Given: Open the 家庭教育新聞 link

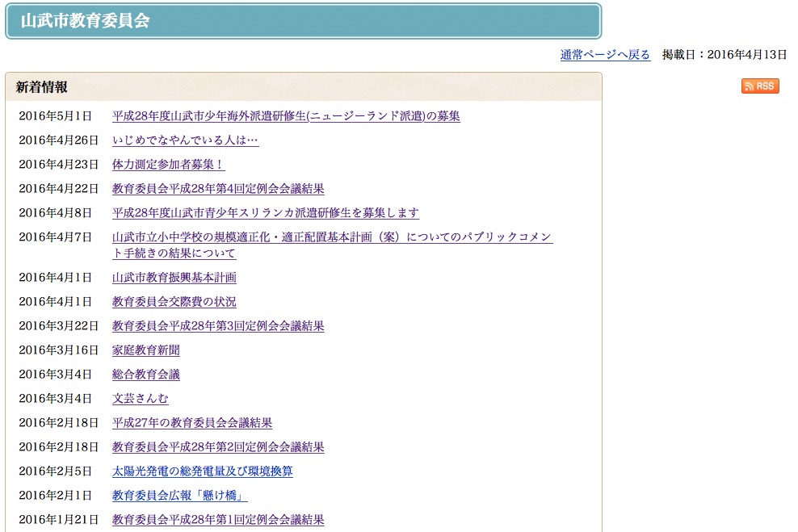Looking at the screenshot, I should [x=146, y=350].
